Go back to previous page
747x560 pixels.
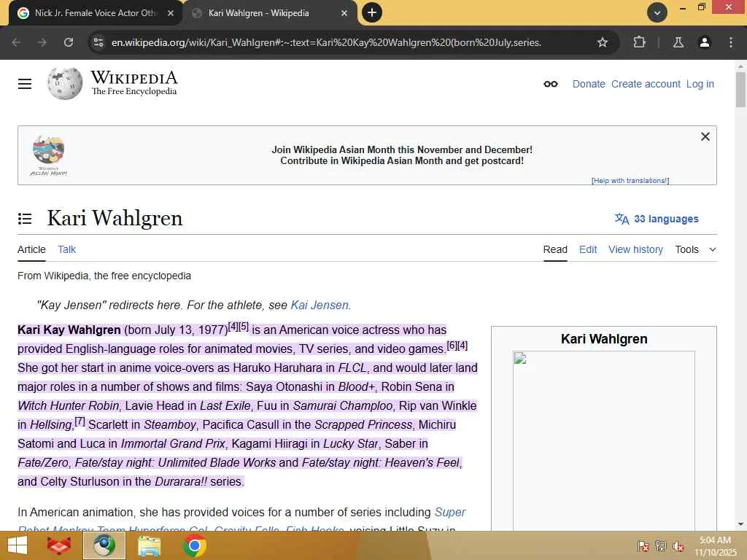coord(16,42)
